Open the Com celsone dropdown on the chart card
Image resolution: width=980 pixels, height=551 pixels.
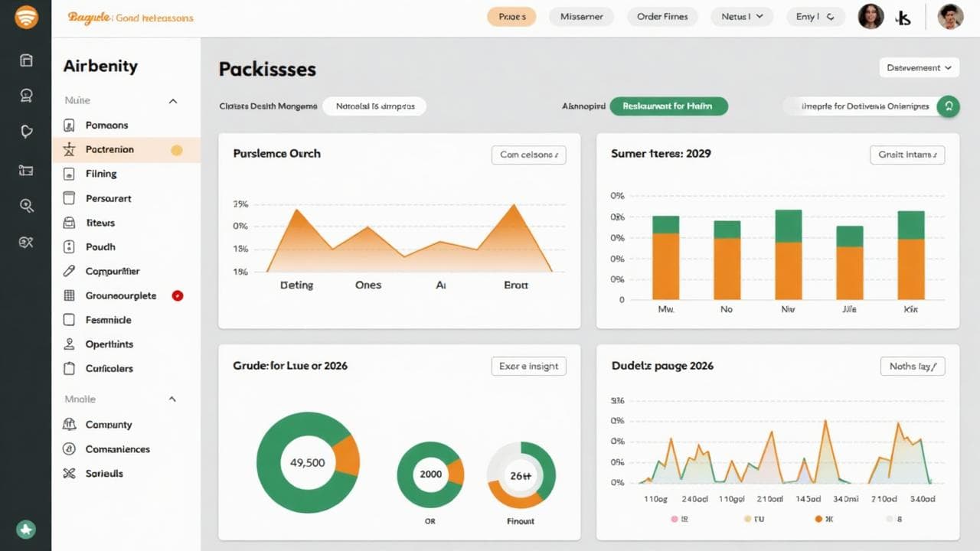pyautogui.click(x=528, y=155)
